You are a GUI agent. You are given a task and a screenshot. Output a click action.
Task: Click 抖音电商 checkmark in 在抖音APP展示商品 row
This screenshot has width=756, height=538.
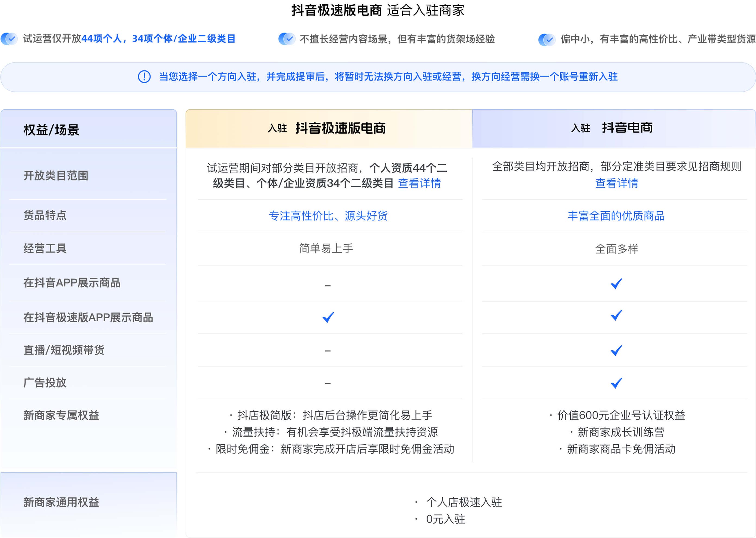pos(616,284)
